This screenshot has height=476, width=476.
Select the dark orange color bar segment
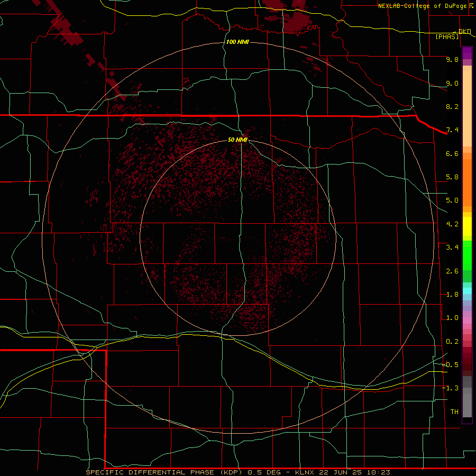point(467,182)
